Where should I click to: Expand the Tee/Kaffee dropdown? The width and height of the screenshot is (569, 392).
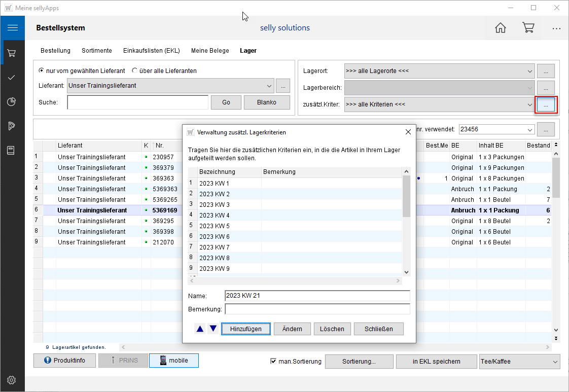tap(555, 362)
